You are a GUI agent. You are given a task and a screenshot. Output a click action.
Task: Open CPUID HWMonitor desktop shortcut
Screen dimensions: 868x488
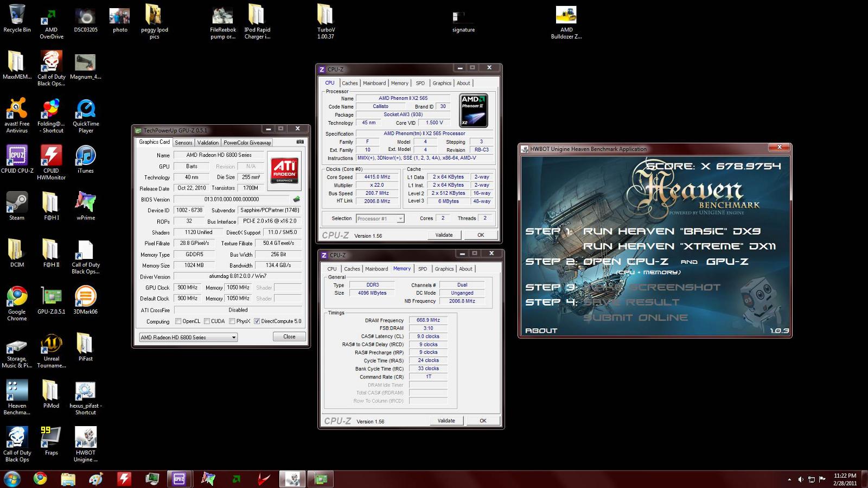coord(52,162)
